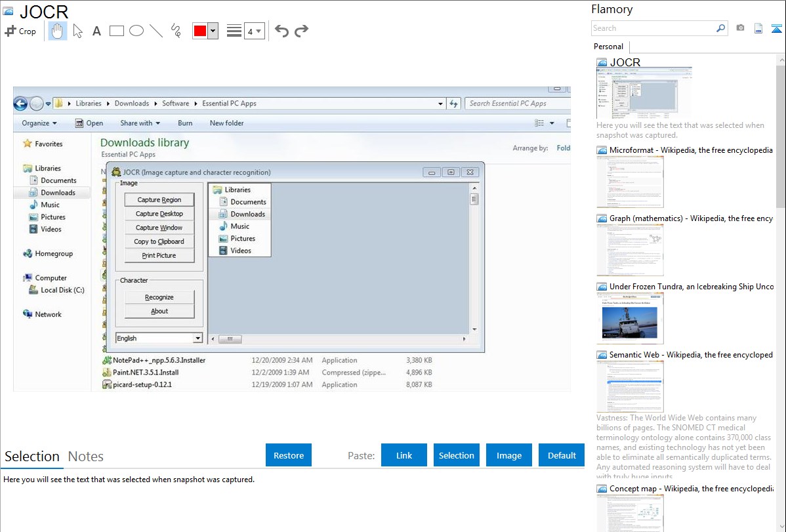Click the page document icon in Flamory header
This screenshot has height=532, width=786.
(x=758, y=28)
